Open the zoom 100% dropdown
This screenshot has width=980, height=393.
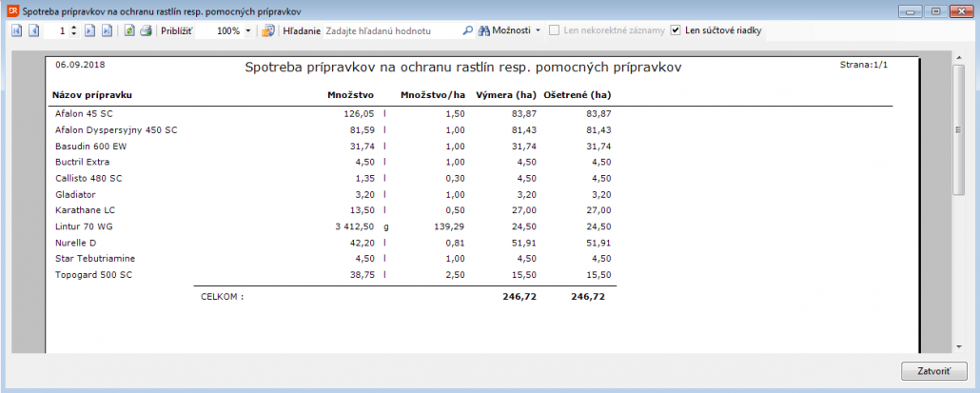point(248,30)
